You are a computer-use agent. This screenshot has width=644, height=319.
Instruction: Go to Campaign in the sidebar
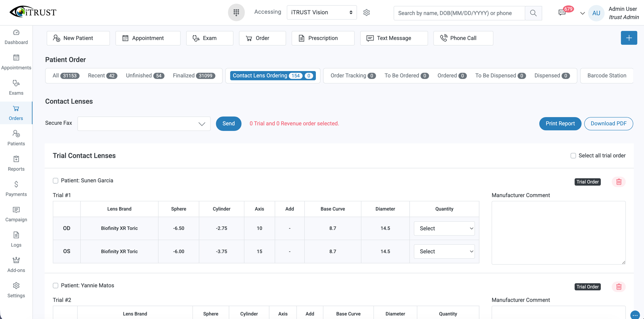click(x=16, y=214)
